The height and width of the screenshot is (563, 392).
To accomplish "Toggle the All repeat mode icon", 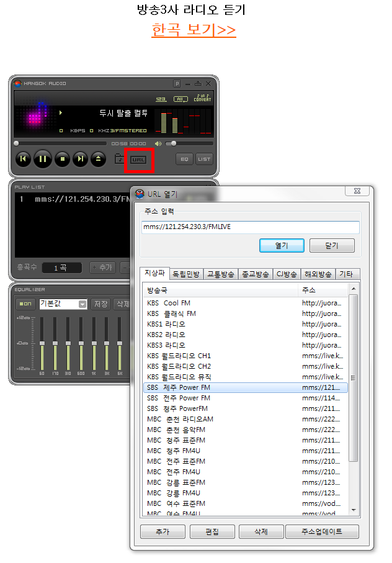I will pyautogui.click(x=180, y=99).
